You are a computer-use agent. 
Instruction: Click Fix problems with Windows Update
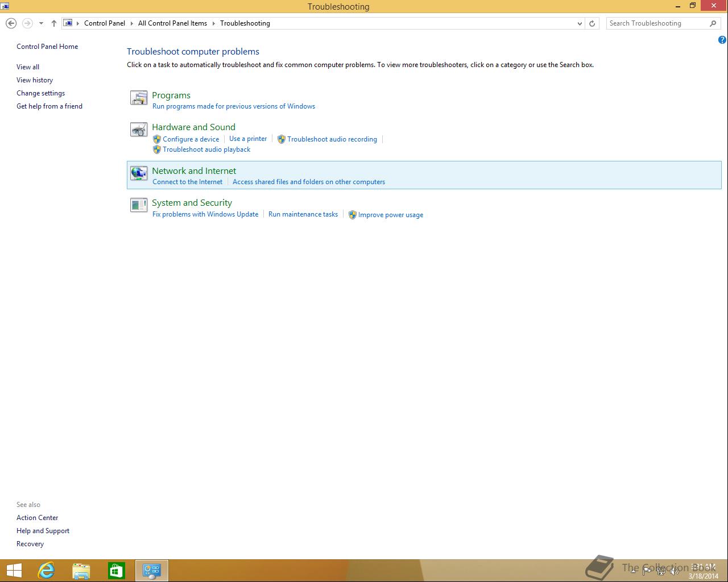pos(205,214)
